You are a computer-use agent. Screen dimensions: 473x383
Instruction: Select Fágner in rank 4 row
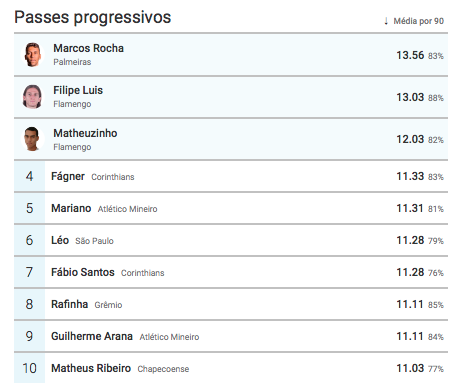click(x=68, y=176)
